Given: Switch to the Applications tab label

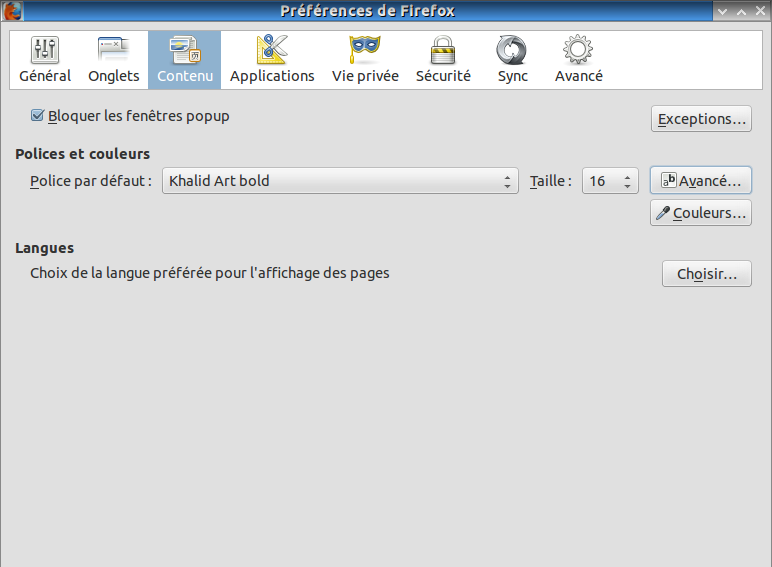Looking at the screenshot, I should [x=272, y=76].
